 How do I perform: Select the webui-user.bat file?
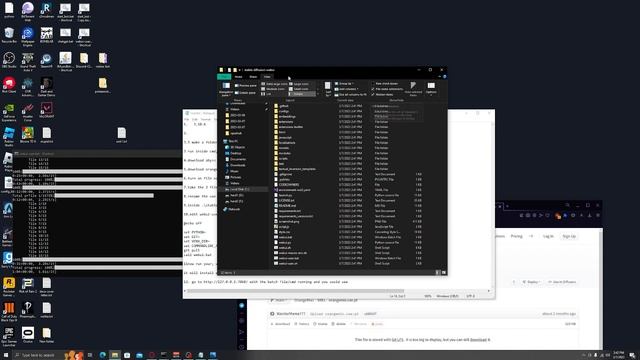tap(288, 258)
